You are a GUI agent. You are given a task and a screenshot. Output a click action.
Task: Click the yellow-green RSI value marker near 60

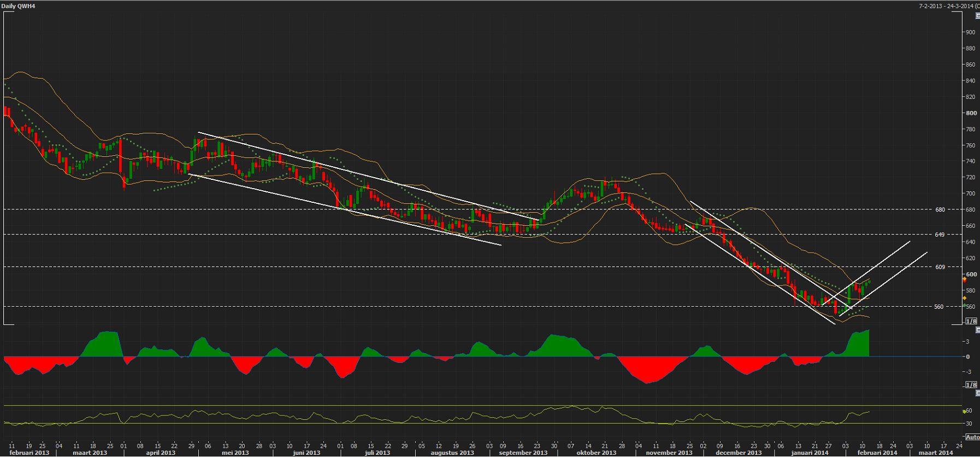click(x=965, y=411)
